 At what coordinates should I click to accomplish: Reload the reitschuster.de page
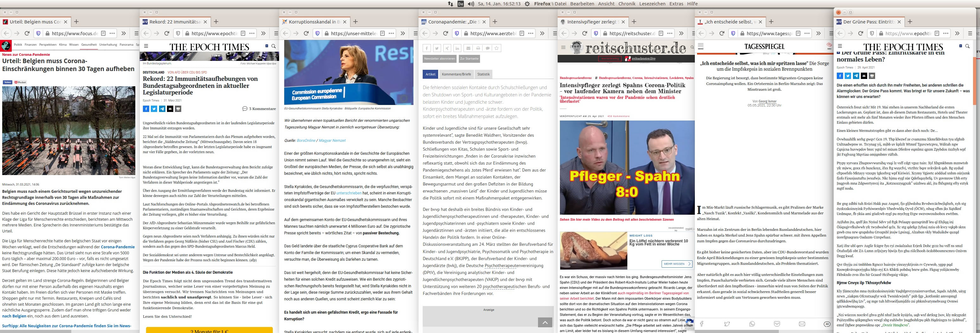pyautogui.click(x=585, y=33)
